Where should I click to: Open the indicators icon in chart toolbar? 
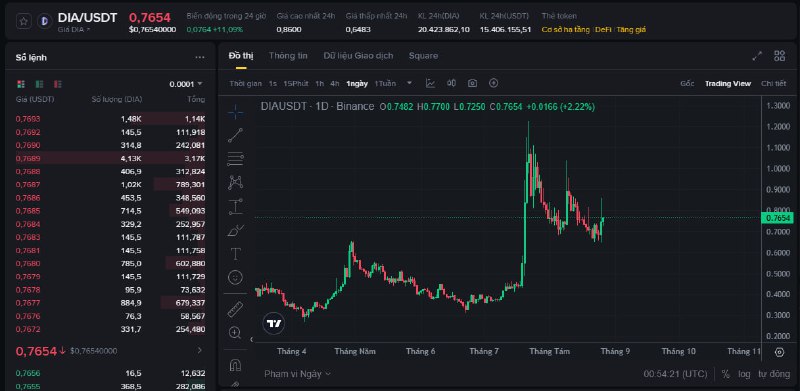(452, 83)
